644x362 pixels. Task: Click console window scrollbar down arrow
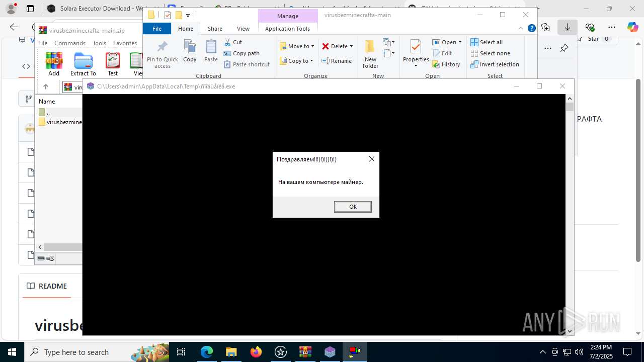click(x=570, y=331)
